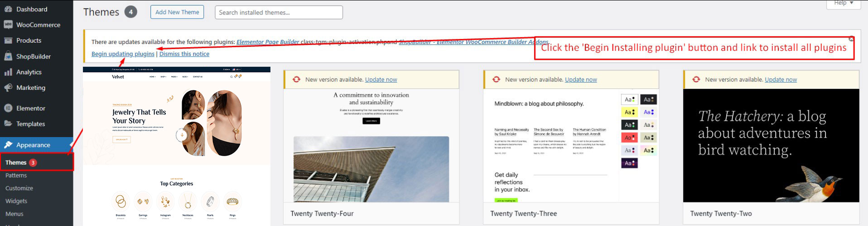Image resolution: width=868 pixels, height=226 pixels.
Task: Click 'New version available.' text on Twenty Twenty-Four
Action: [334, 79]
